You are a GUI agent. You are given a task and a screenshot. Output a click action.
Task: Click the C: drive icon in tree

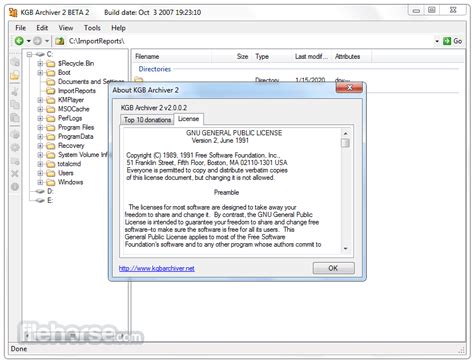40,54
